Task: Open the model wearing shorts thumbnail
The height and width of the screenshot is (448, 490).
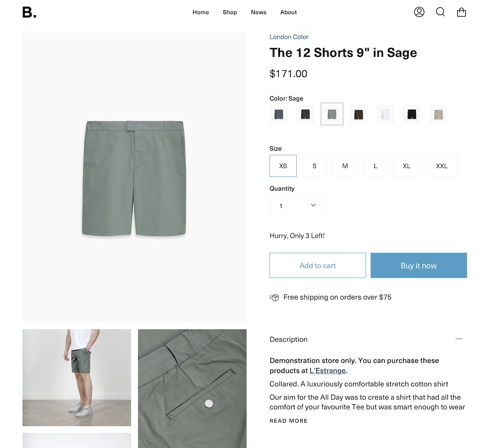Action: coord(77,378)
